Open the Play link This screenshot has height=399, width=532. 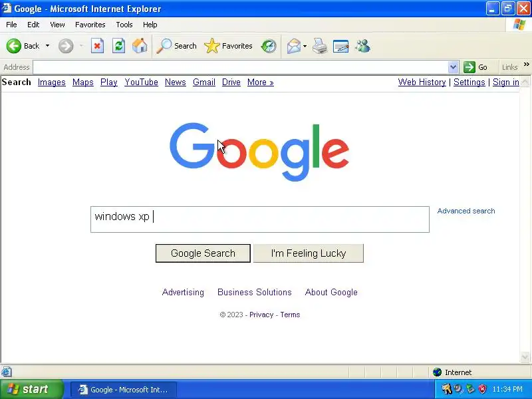coord(109,82)
